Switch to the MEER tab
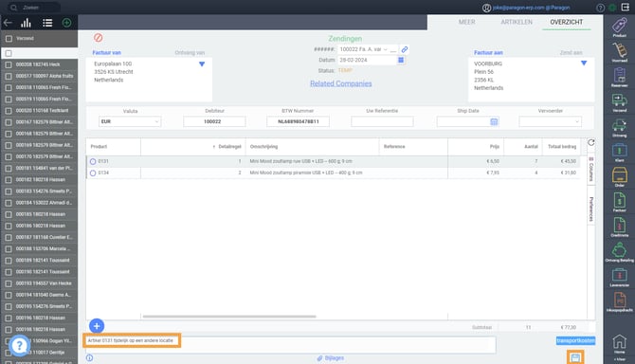 coord(467,22)
